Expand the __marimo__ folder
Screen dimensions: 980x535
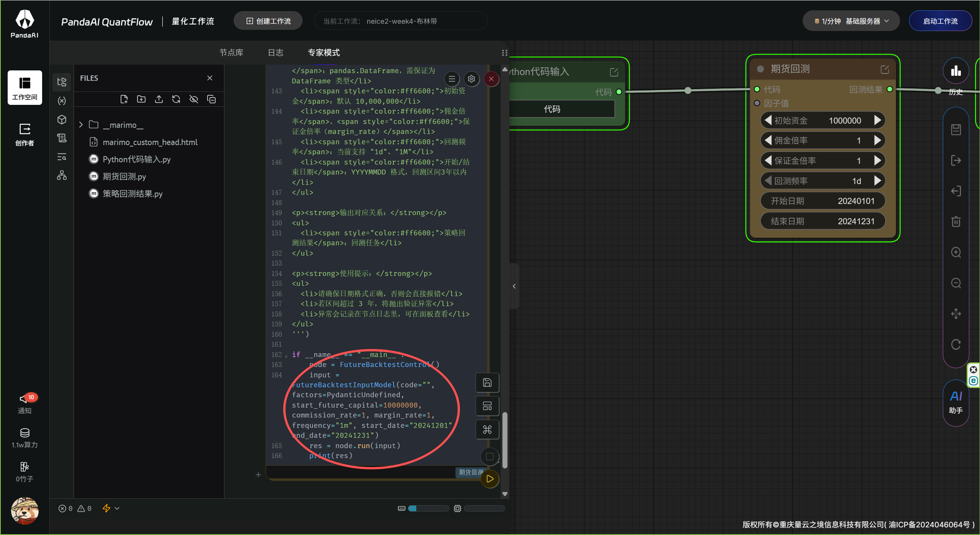tap(81, 125)
